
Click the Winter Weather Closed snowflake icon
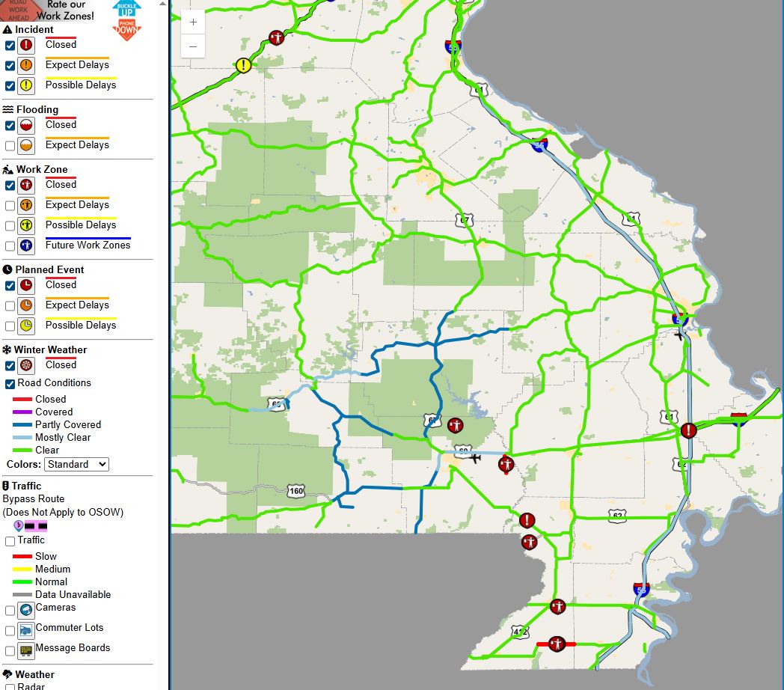pos(26,366)
